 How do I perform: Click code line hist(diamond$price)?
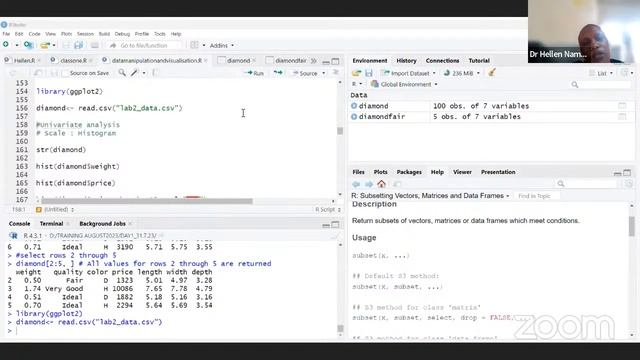click(x=76, y=183)
